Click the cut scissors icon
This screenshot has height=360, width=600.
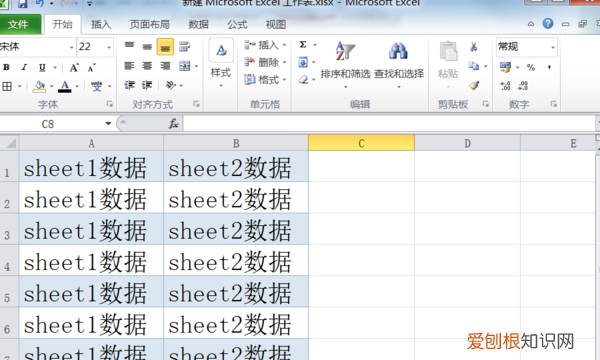474,47
